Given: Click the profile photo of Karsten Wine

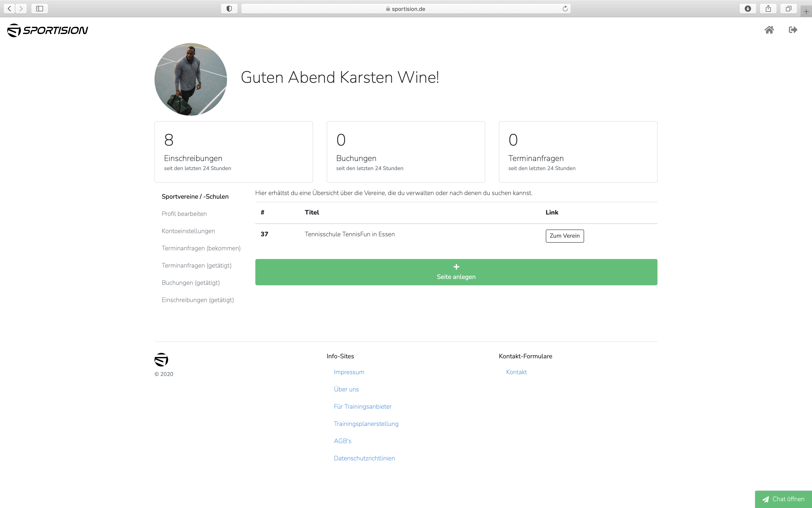Looking at the screenshot, I should pos(191,79).
